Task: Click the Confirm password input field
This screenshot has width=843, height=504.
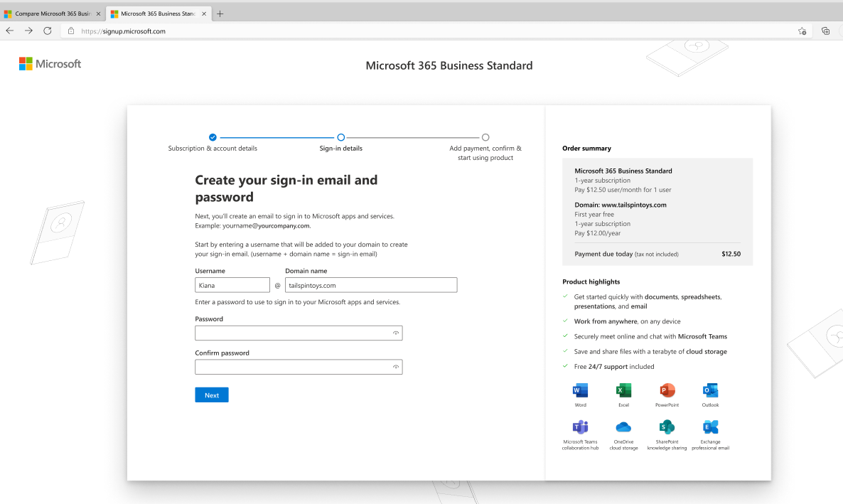Action: (x=299, y=367)
